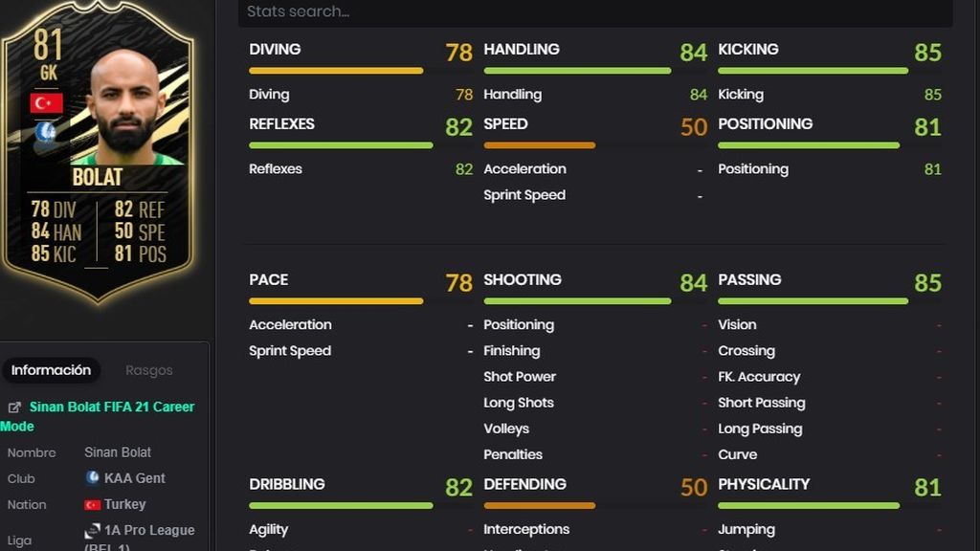The image size is (980, 551).
Task: Click the 81 GK rating on the card
Action: tap(48, 55)
